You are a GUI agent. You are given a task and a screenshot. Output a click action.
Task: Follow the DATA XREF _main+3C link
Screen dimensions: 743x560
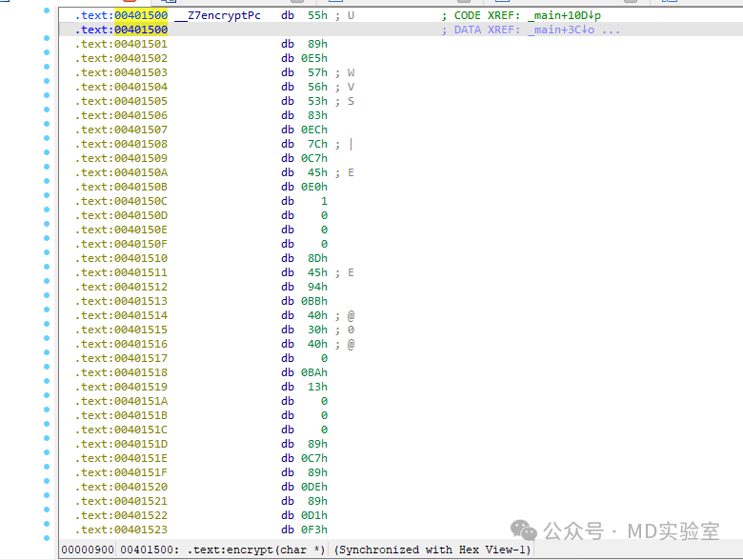(x=561, y=30)
